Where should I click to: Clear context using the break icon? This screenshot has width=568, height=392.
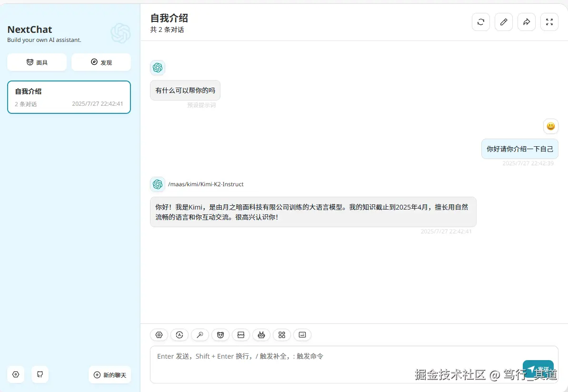click(240, 335)
